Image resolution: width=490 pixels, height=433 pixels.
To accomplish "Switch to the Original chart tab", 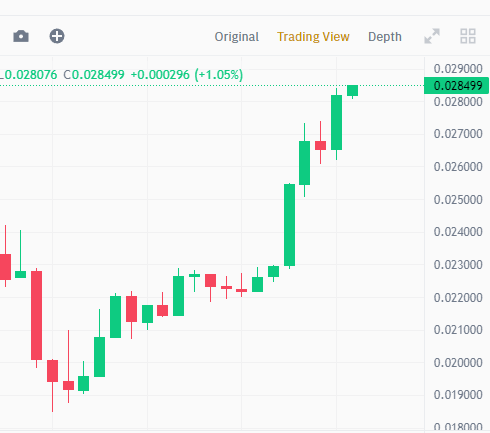I will (x=237, y=37).
